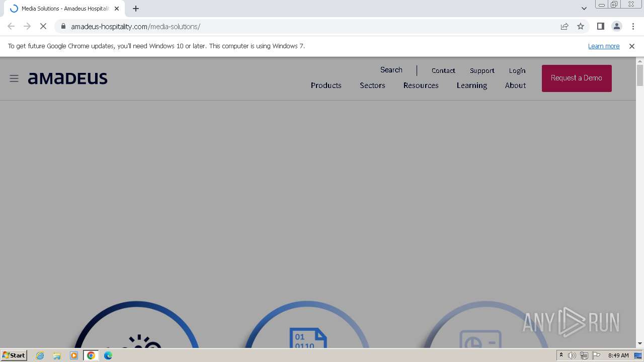Open the hamburger menu beside the Amadeus logo

(14, 78)
